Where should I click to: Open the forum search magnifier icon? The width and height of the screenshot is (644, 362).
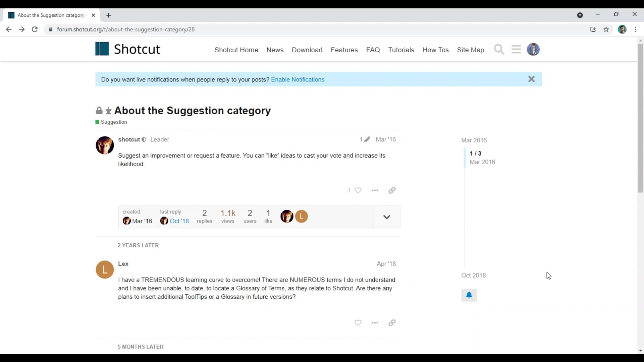click(499, 50)
